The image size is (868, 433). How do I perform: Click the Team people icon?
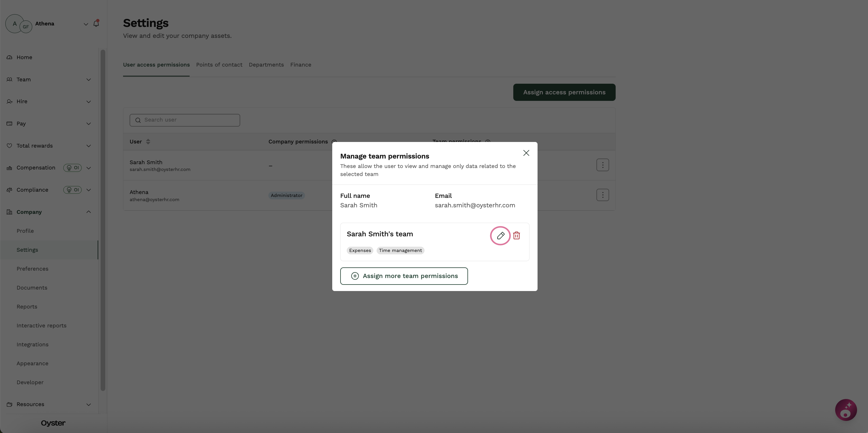point(9,80)
